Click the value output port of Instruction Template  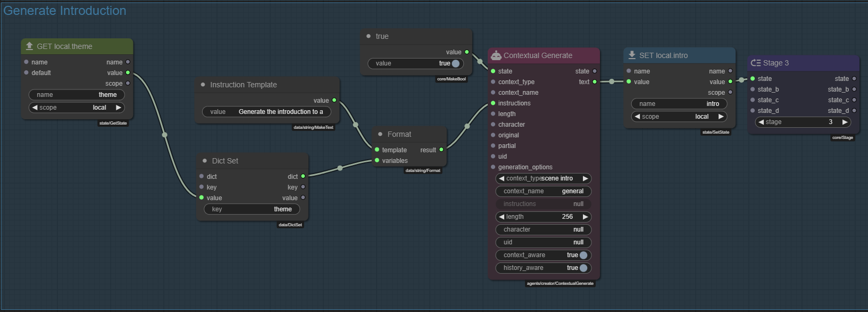point(334,101)
